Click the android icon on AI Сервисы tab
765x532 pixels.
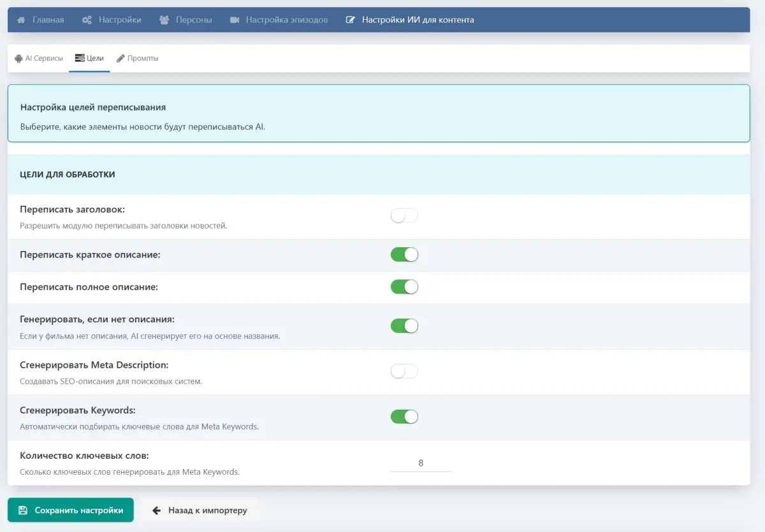[x=18, y=58]
